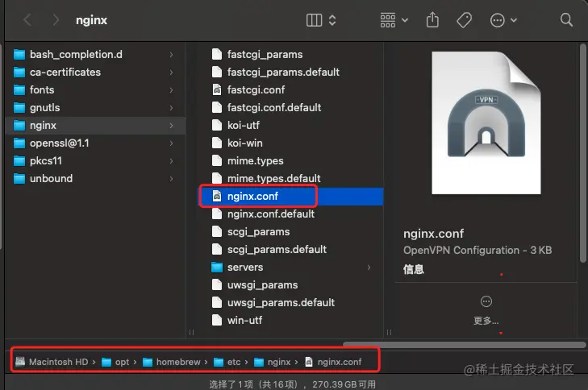Switch to column view icon

(x=314, y=20)
